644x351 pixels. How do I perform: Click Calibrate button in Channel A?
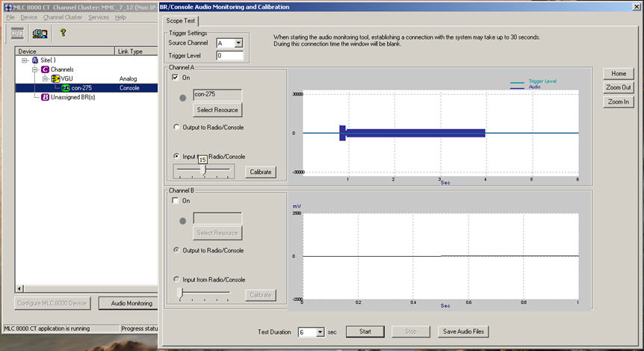[260, 172]
